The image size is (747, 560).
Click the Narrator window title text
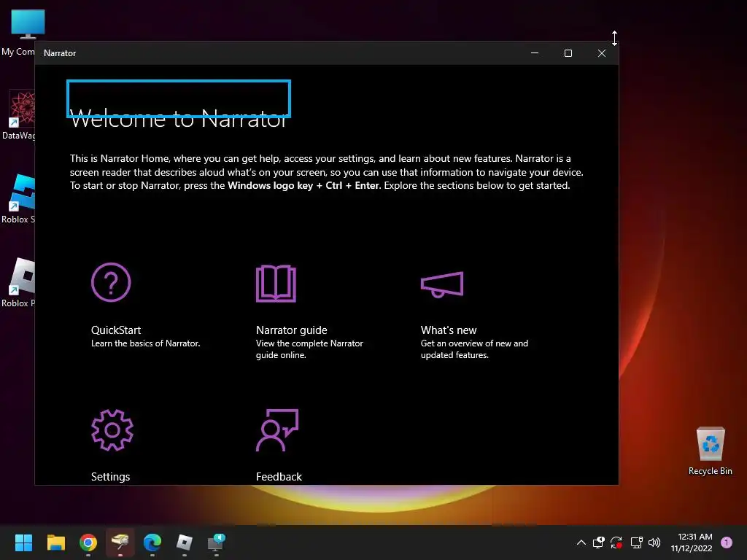(60, 52)
